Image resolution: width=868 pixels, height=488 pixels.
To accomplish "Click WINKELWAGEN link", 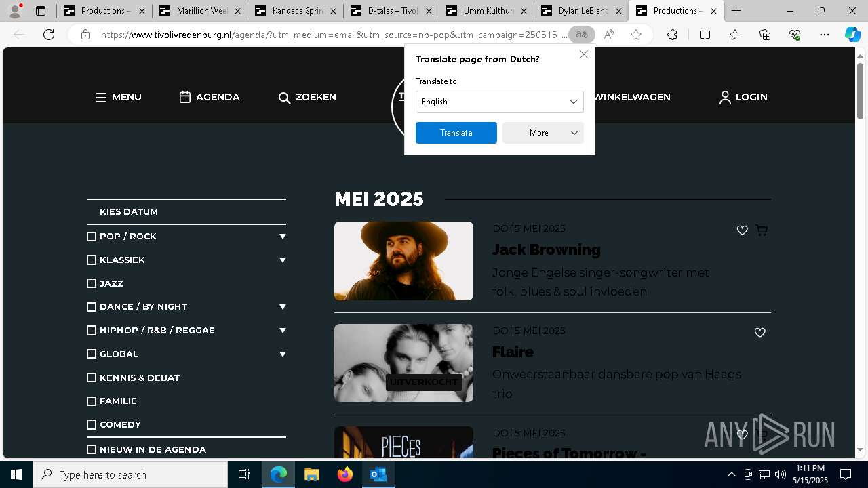I will tap(632, 97).
